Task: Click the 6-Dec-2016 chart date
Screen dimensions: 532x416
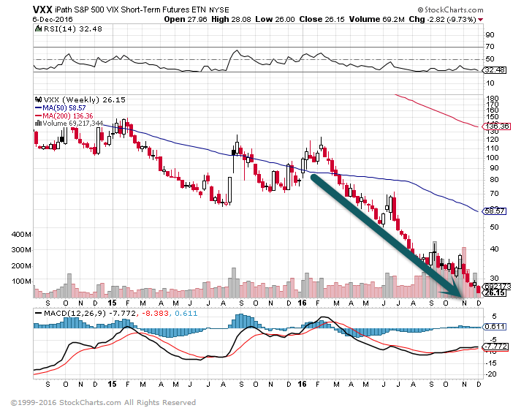Action: (53, 19)
